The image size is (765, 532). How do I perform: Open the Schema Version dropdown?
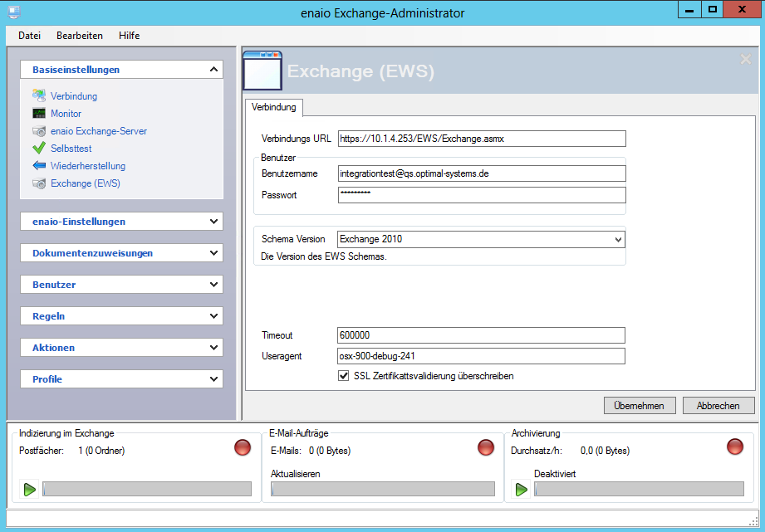point(617,239)
